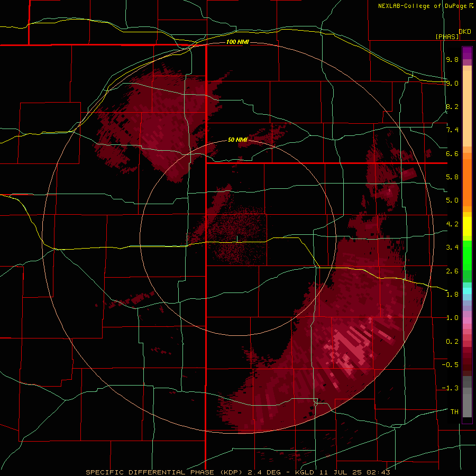476x476 pixels.
Task: Pick the cyan color bar segment
Action: (467, 290)
